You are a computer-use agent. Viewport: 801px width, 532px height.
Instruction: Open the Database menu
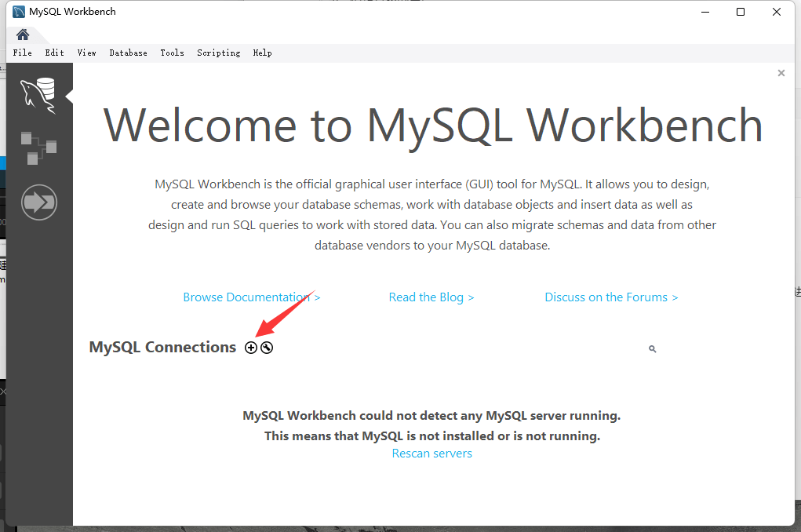[x=128, y=53]
